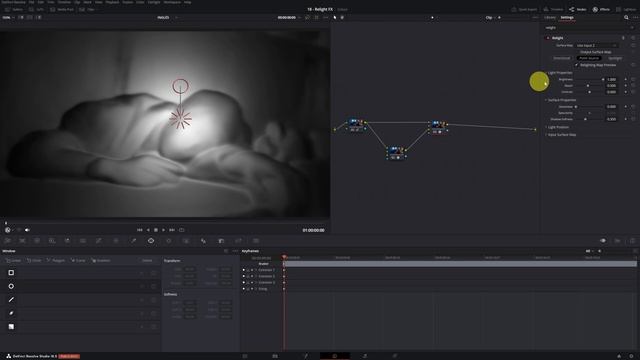The width and height of the screenshot is (640, 360).
Task: Select the Rectangle (Linear) power window shape
Action: (11, 273)
